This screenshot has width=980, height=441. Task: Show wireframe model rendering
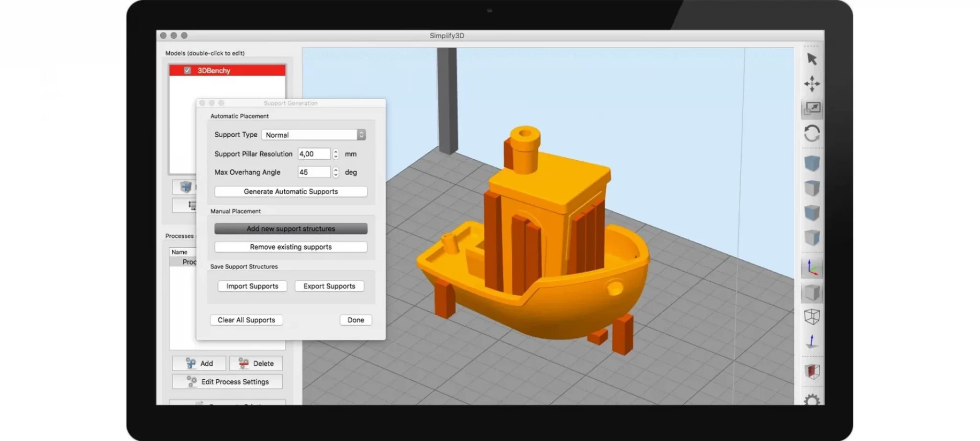(812, 317)
